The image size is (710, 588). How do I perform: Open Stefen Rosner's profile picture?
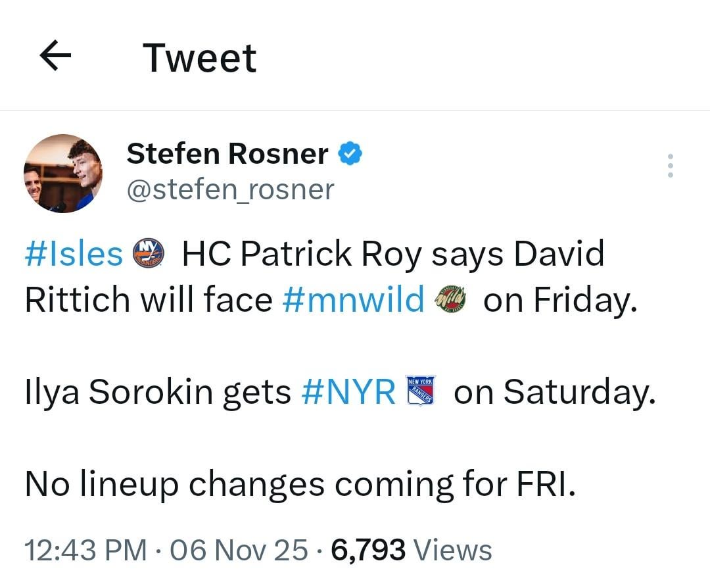(64, 172)
